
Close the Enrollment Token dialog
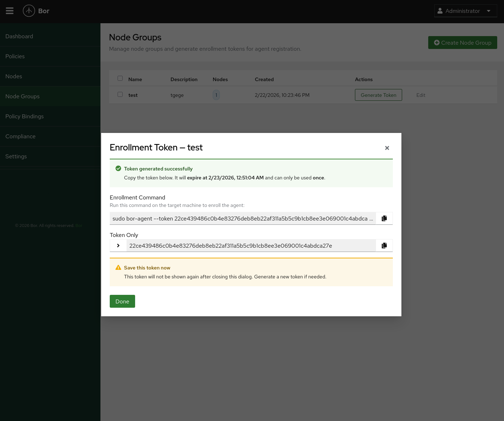click(x=387, y=148)
